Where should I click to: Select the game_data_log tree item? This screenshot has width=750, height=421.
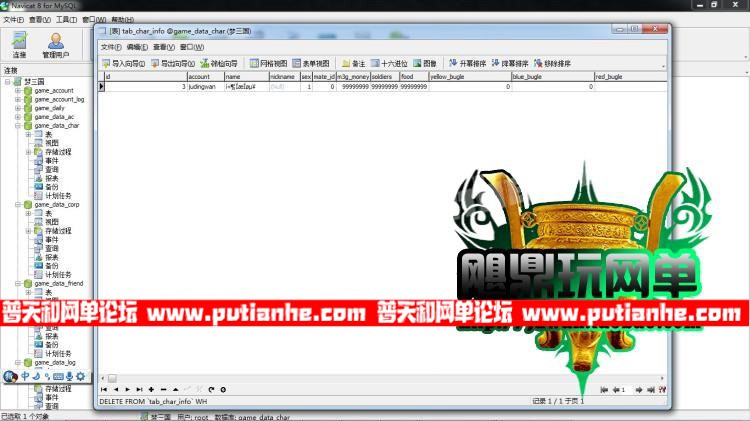55,363
